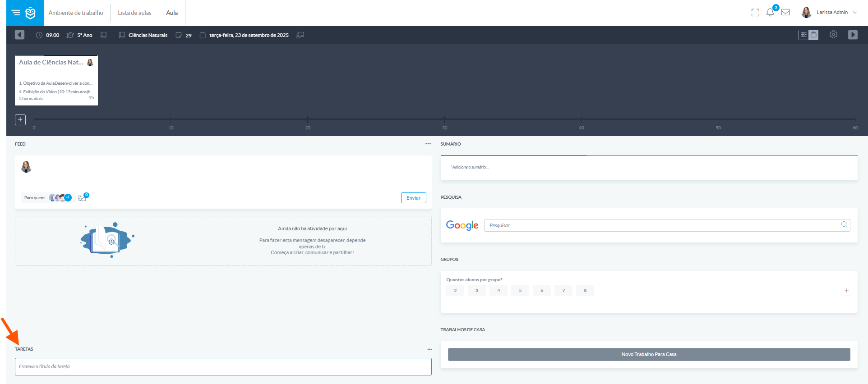Select 7 students per group
Screen dimensions: 868x384
click(563, 290)
